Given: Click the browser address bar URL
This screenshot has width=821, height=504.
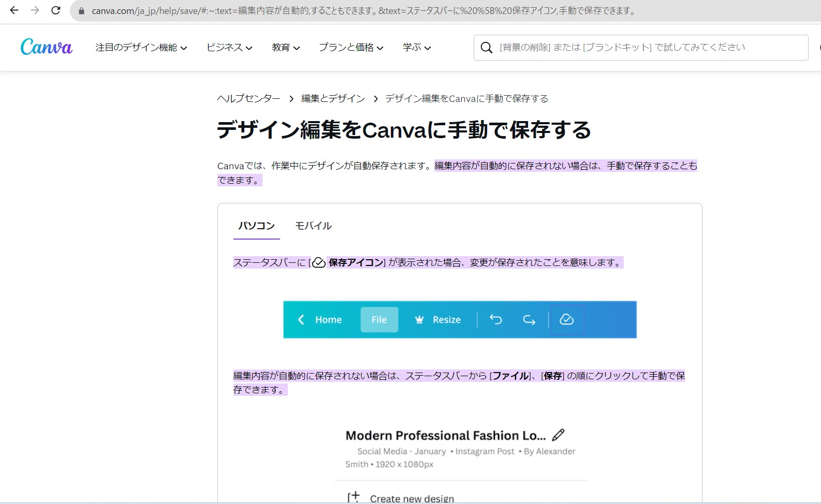Looking at the screenshot, I should pos(363,11).
